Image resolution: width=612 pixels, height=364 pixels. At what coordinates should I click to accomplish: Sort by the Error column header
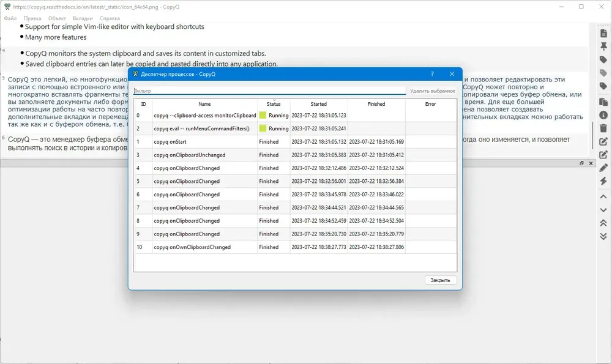[430, 104]
